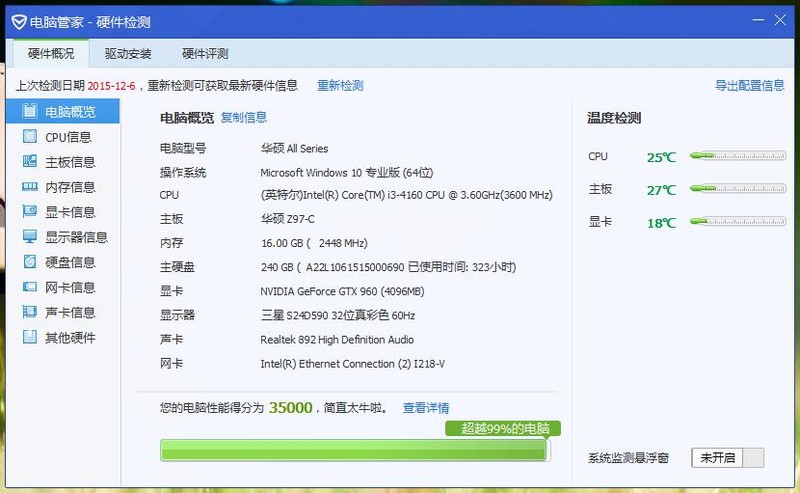Viewport: 800px width, 493px height.
Task: Open the 驱动安装 tab
Action: (128, 54)
